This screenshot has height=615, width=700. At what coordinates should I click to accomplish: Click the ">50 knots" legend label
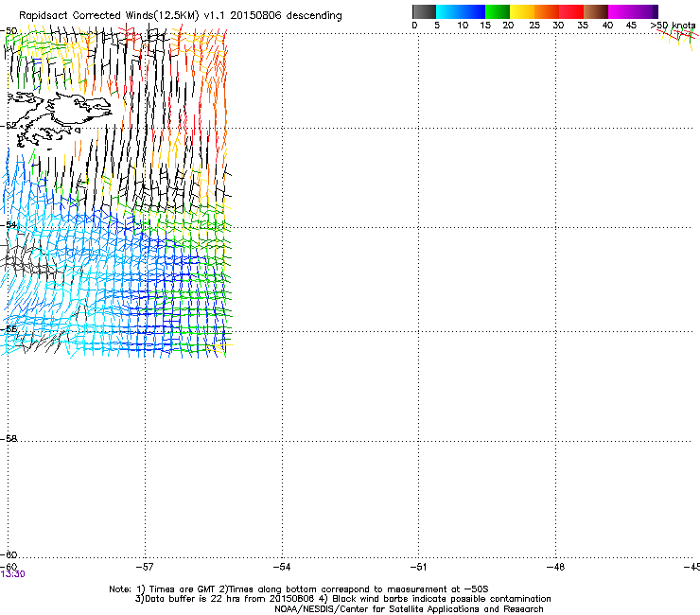pyautogui.click(x=673, y=26)
